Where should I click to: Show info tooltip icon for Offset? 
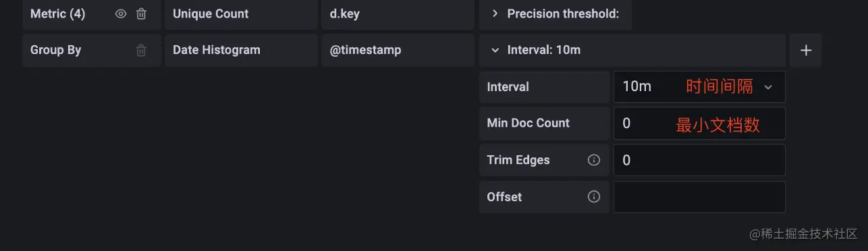pos(594,197)
